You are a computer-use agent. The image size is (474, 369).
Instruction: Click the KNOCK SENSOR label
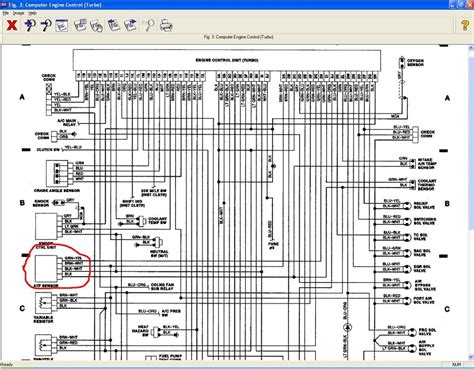click(41, 203)
